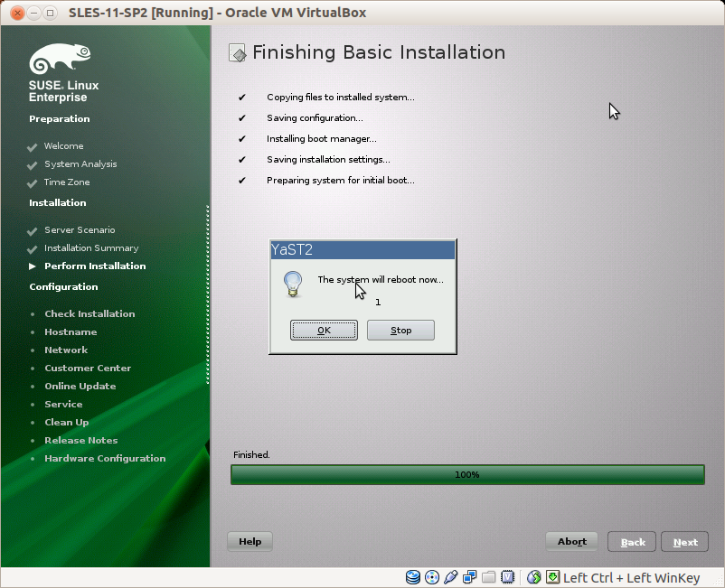The image size is (725, 588).
Task: Click 'Copying files to installed system...' text
Action: pyautogui.click(x=341, y=97)
